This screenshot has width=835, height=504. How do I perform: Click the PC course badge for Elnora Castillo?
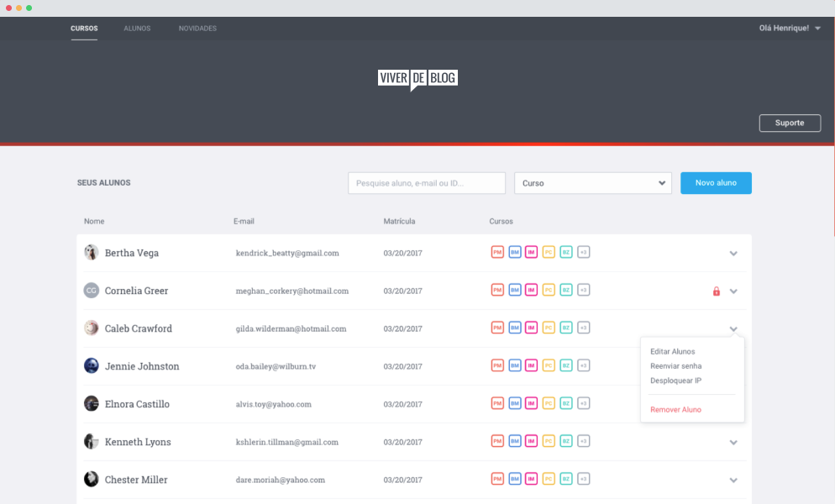point(549,403)
